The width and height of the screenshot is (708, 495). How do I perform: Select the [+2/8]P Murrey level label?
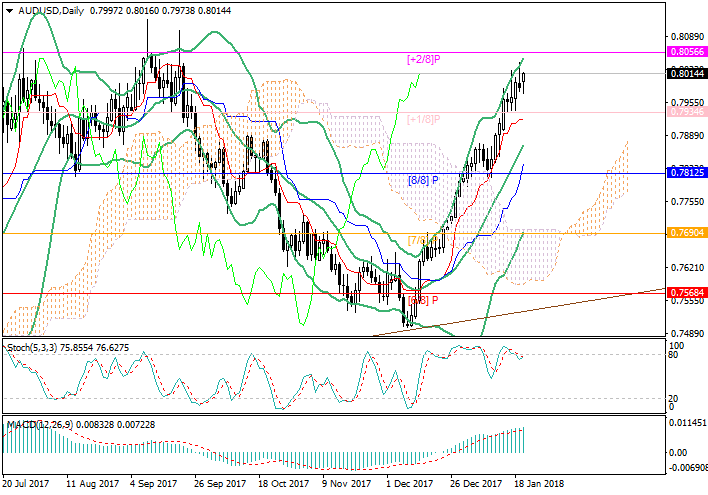424,59
